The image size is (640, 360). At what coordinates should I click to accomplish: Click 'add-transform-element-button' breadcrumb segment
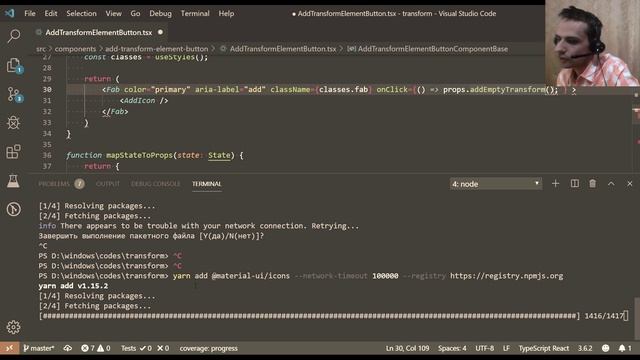157,49
